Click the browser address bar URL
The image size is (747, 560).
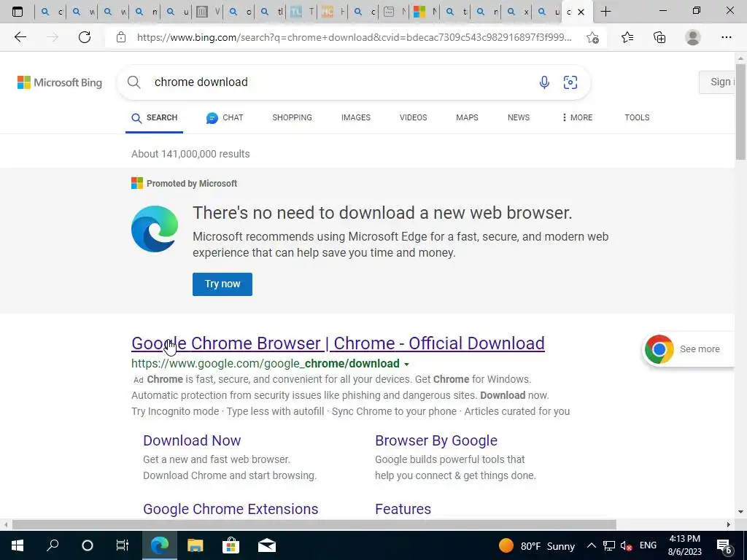(x=354, y=37)
